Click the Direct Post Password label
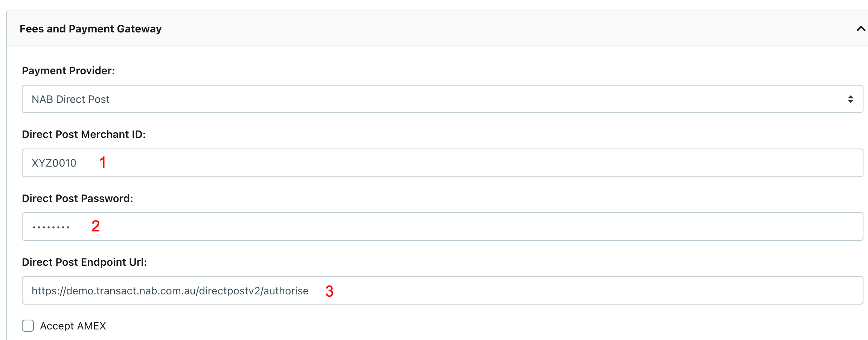868x340 pixels. (77, 198)
